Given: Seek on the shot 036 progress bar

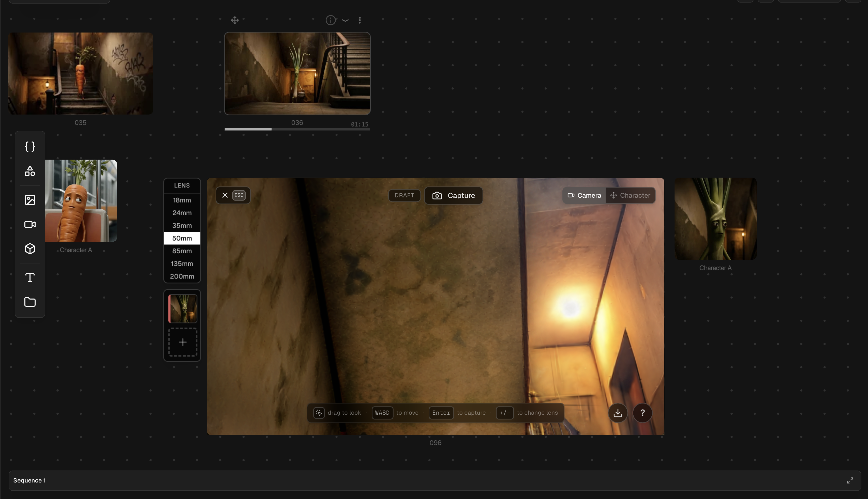Looking at the screenshot, I should pyautogui.click(x=297, y=129).
